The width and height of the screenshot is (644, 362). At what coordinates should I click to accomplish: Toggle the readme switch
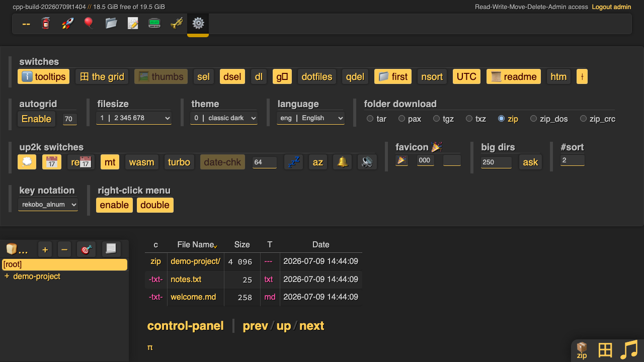tap(514, 76)
